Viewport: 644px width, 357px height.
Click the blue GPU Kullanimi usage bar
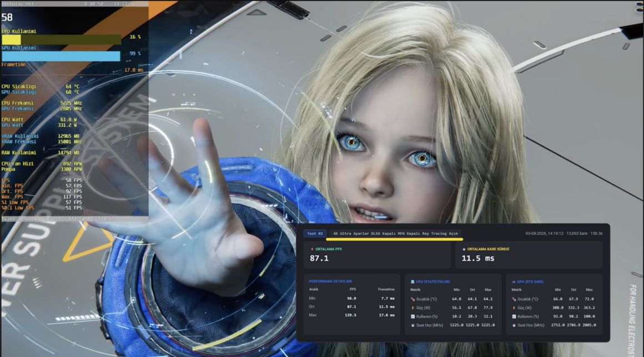[x=61, y=56]
